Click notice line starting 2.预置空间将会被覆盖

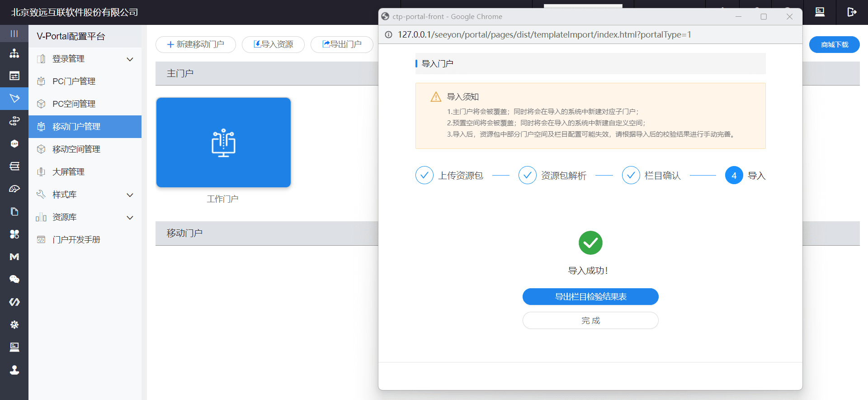pyautogui.click(x=547, y=123)
